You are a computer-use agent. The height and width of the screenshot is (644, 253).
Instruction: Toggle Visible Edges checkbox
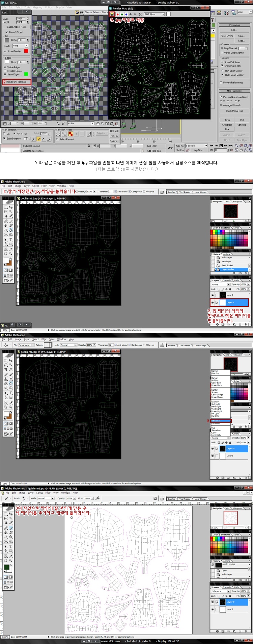(x=5, y=67)
